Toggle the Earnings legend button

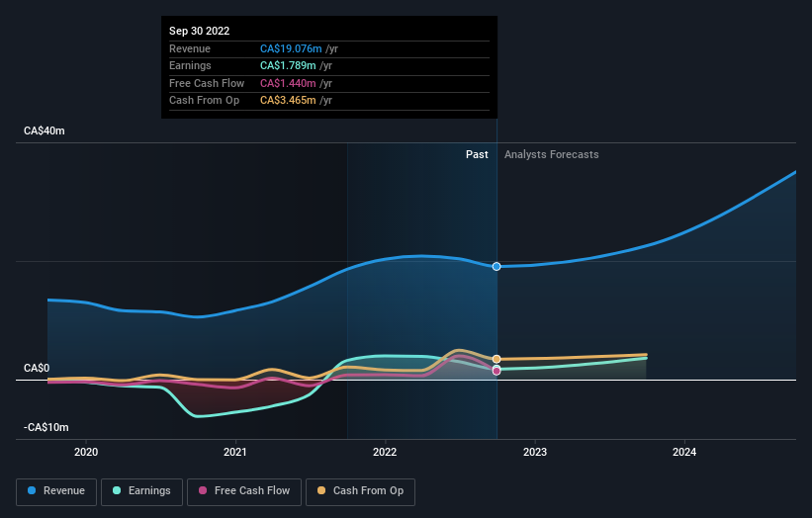141,491
